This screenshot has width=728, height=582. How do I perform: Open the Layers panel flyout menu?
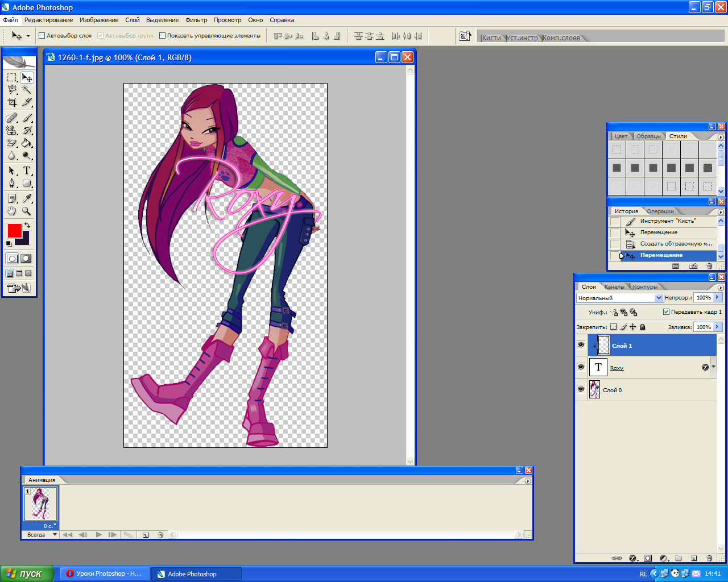(x=721, y=287)
